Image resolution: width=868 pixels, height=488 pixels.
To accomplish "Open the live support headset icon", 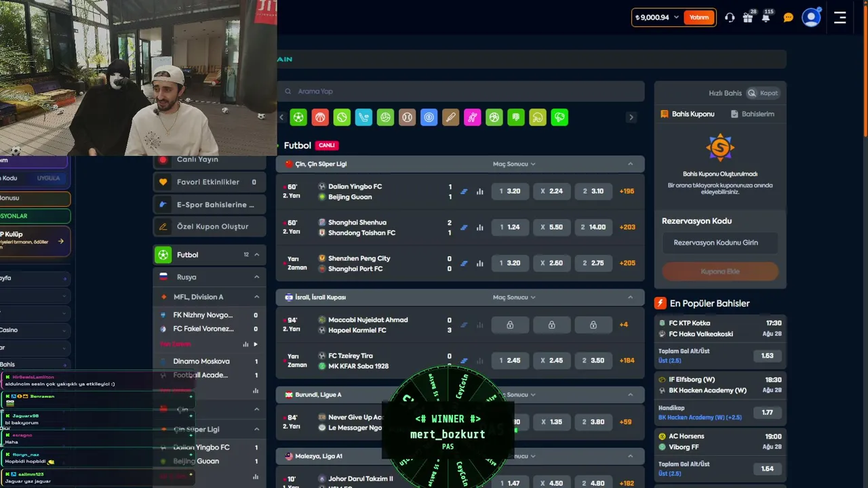I will tap(730, 18).
